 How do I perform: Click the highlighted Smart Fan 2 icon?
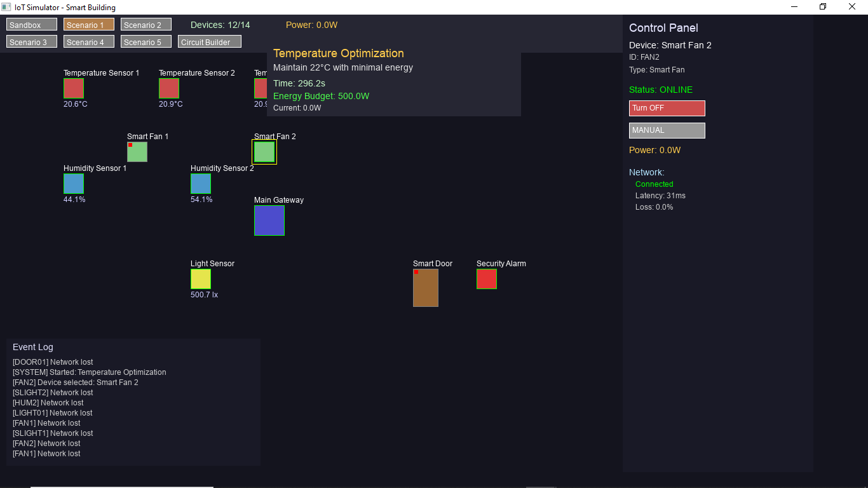coord(264,152)
